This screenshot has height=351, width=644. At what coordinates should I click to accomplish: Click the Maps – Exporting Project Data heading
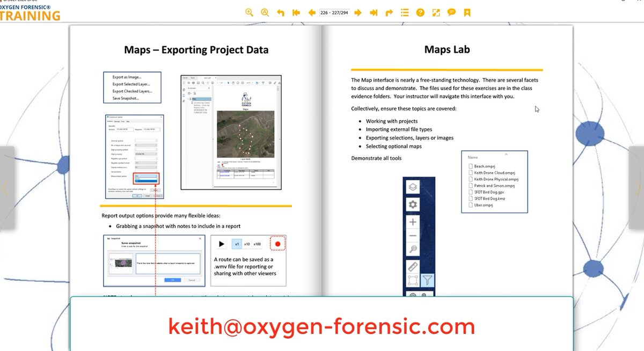(196, 50)
